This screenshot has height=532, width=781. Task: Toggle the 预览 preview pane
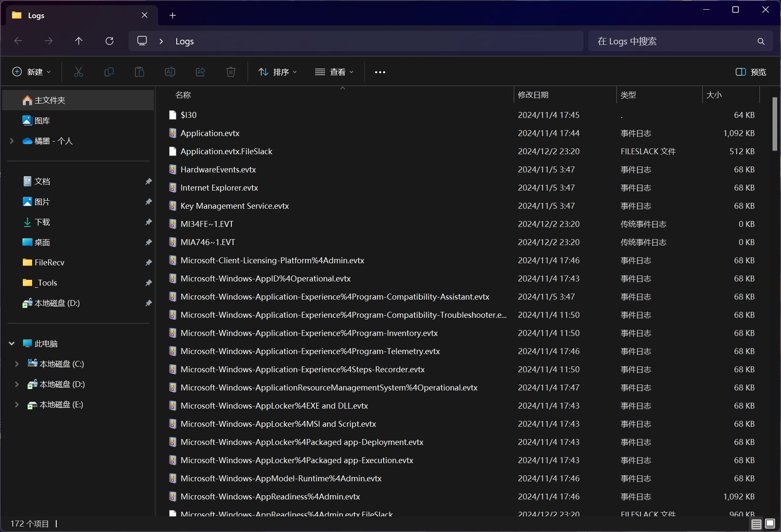(751, 72)
